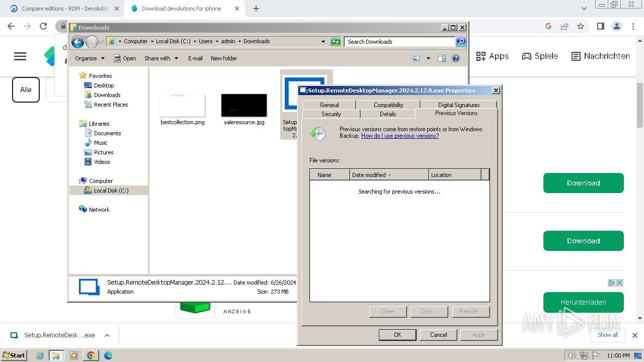Open address bar history dropdown
This screenshot has width=644, height=362.
pos(323,42)
